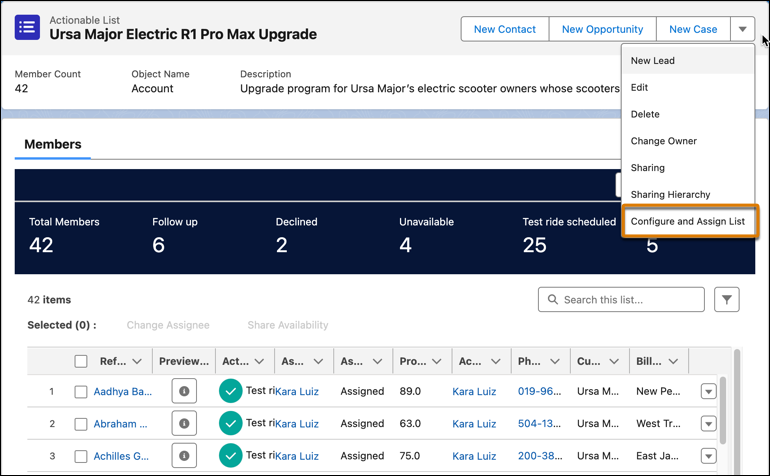770x476 pixels.
Task: Choose Delete from the dropdown menu
Action: 688,114
